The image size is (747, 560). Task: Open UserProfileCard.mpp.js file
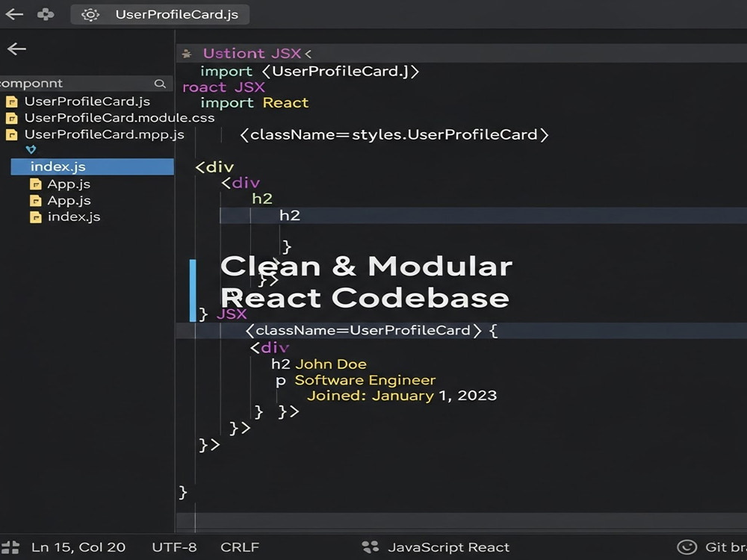[105, 134]
